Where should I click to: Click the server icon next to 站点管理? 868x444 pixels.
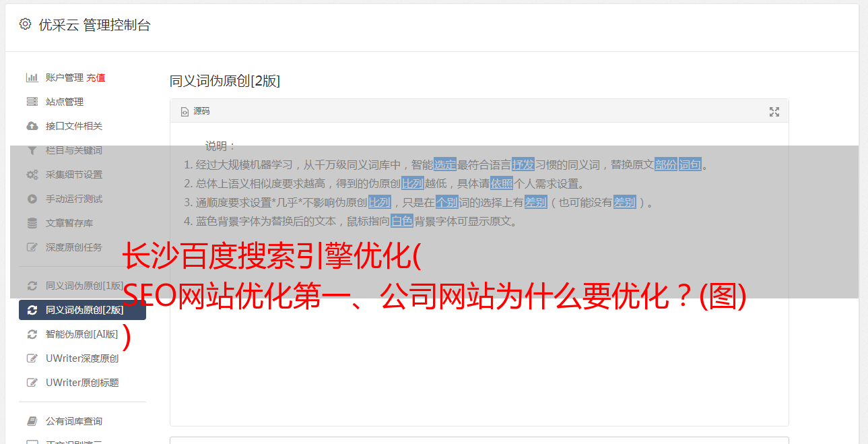[x=32, y=102]
